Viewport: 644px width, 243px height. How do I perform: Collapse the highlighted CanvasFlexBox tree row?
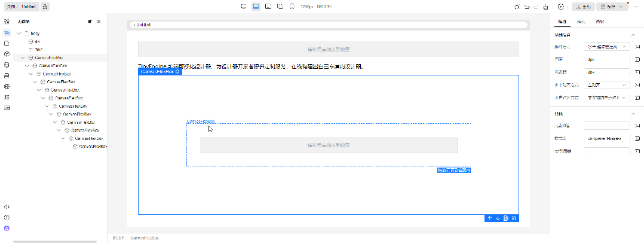click(x=23, y=58)
